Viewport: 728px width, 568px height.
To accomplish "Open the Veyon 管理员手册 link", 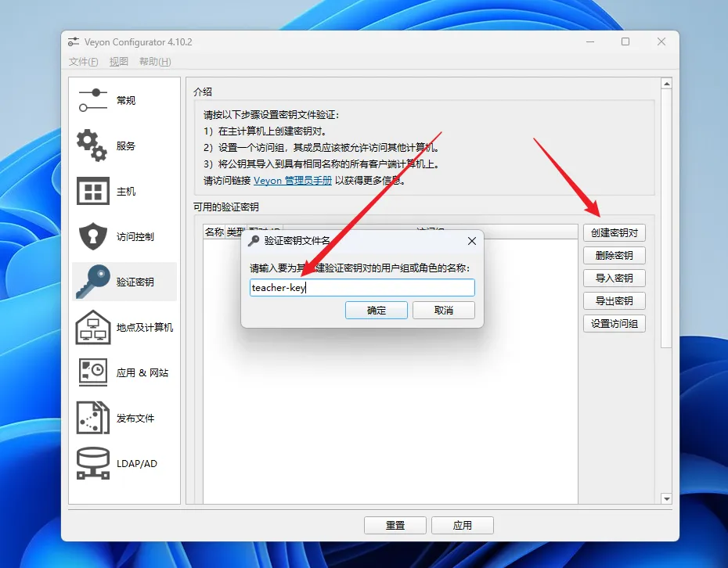I will pos(293,181).
